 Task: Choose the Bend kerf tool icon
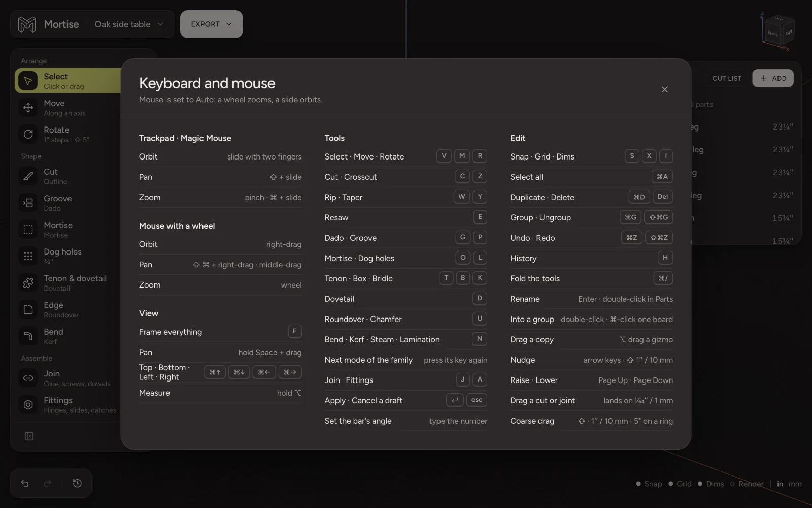coord(28,336)
